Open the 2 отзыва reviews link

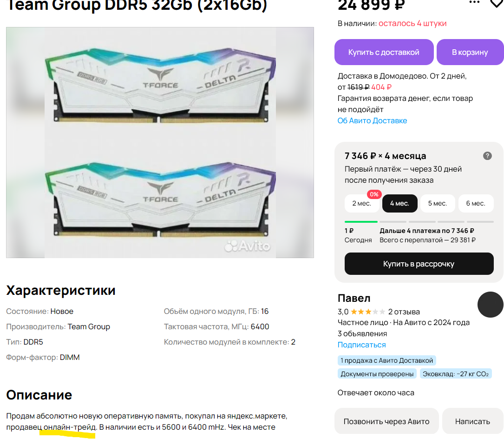[404, 312]
